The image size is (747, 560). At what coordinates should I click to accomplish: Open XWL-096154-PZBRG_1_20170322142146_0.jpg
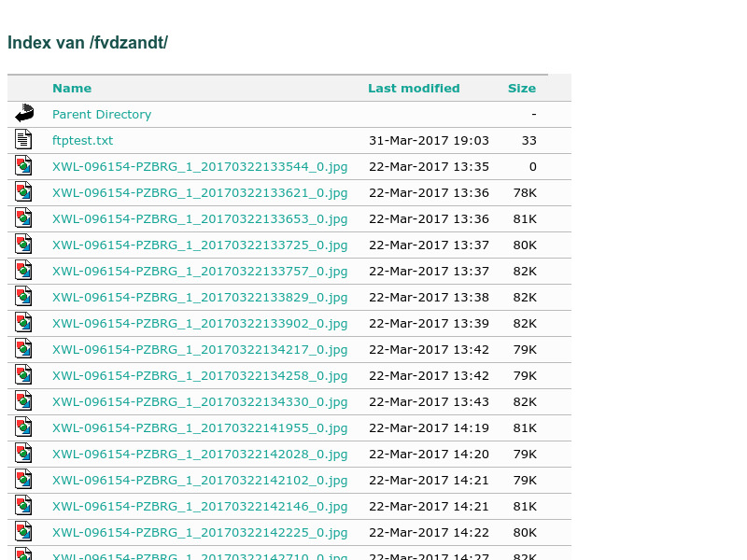200,506
